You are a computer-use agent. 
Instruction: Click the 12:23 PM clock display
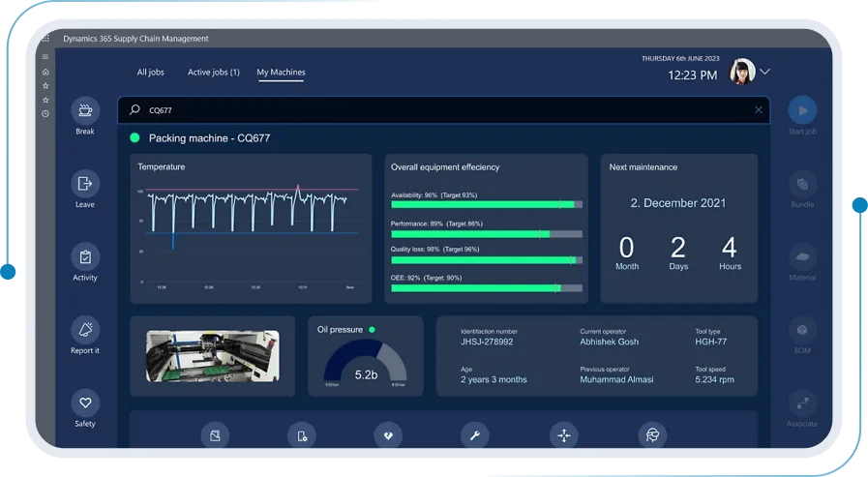(693, 75)
